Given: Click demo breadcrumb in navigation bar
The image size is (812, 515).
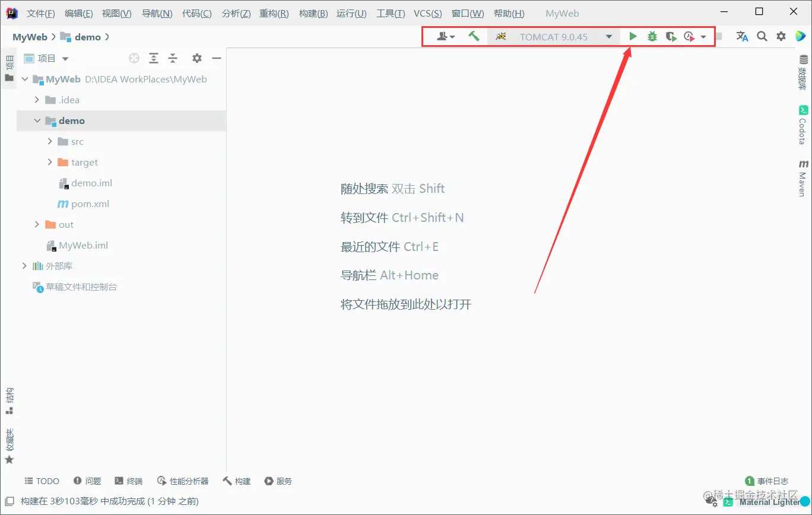Looking at the screenshot, I should [81, 37].
